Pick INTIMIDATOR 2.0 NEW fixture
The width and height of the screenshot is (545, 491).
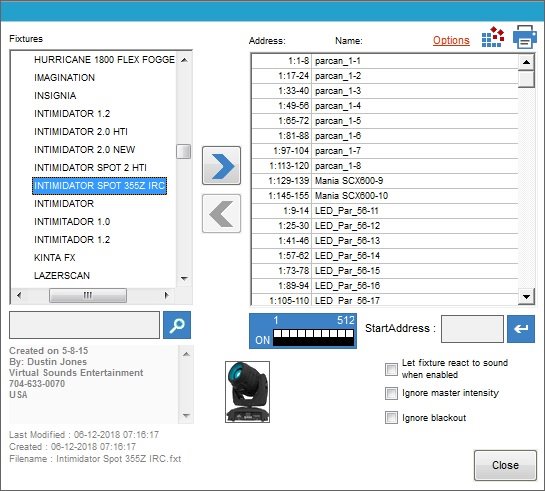coord(84,150)
